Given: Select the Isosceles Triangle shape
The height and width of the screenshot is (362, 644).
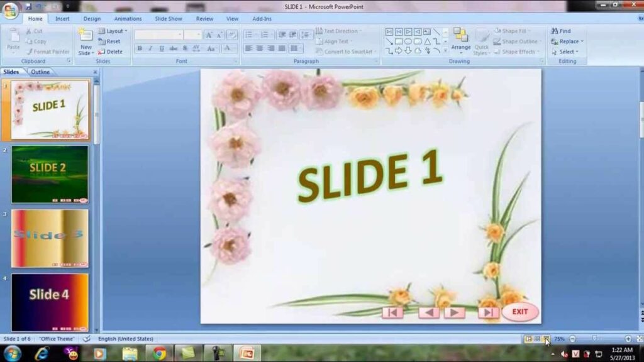Looking at the screenshot, I should (x=427, y=41).
